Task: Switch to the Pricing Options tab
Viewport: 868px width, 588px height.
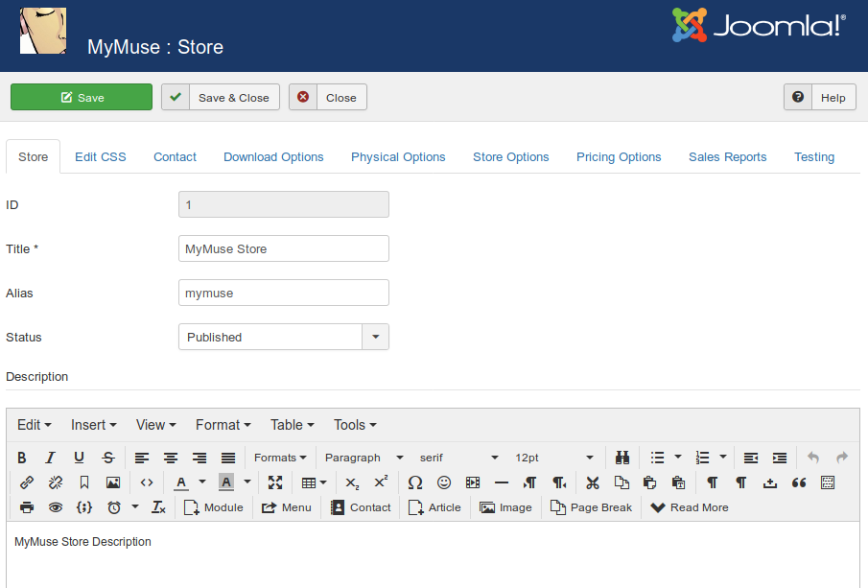Action: 619,156
